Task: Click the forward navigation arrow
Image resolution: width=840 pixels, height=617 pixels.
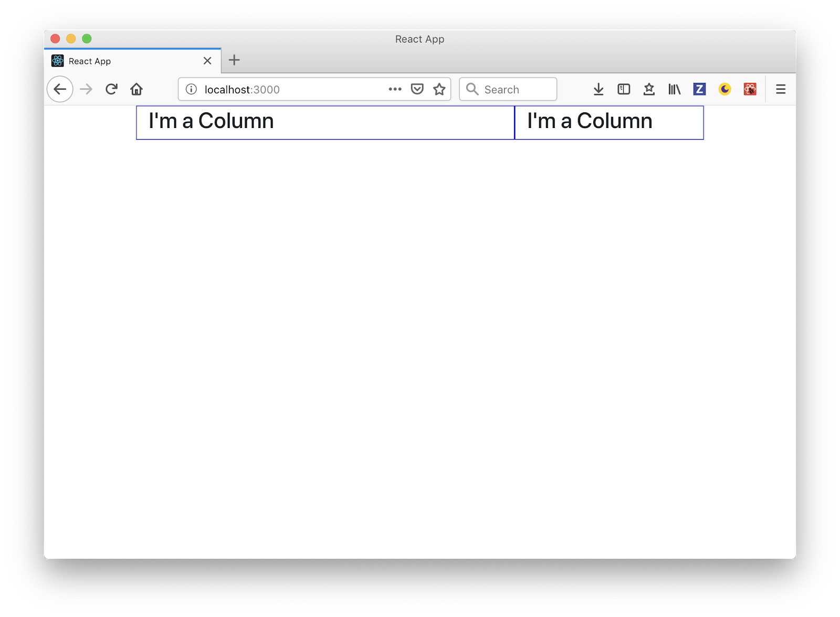Action: click(x=86, y=89)
